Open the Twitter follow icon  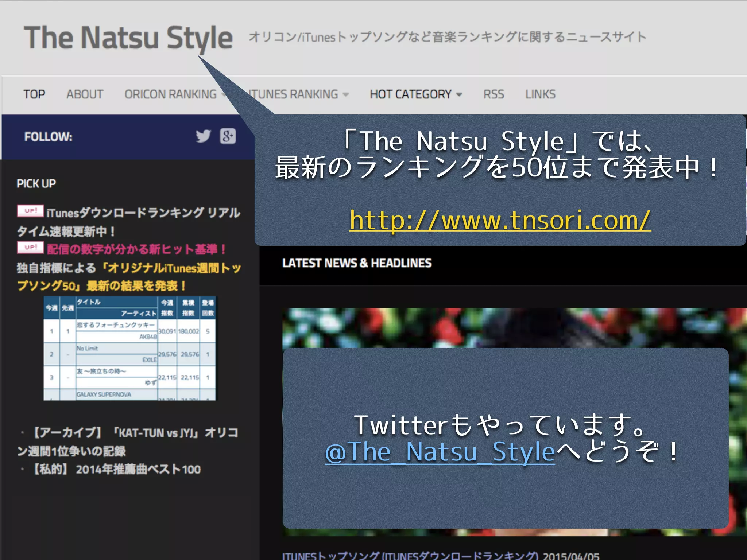click(203, 136)
